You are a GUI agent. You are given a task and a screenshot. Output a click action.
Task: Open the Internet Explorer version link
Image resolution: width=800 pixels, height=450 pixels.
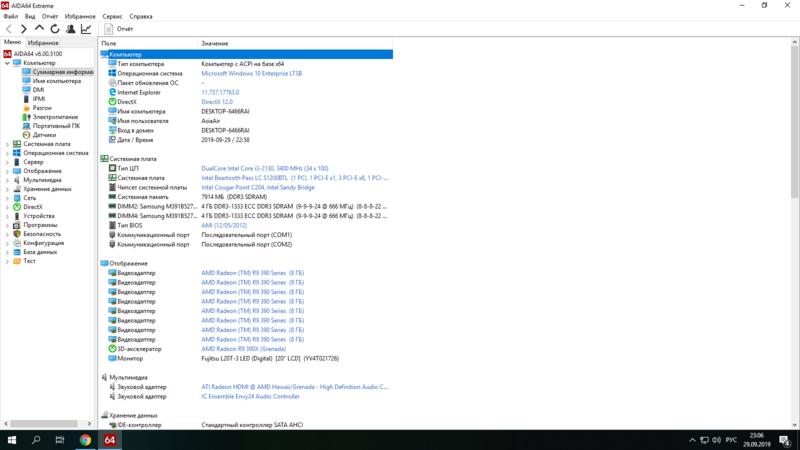pos(220,92)
